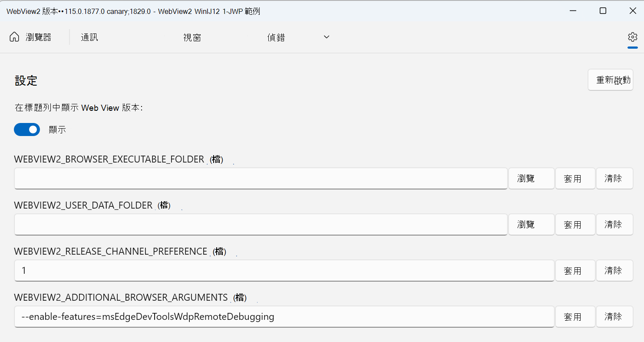Apply (套用) the USER_DATA_FOLDER value

tap(575, 225)
